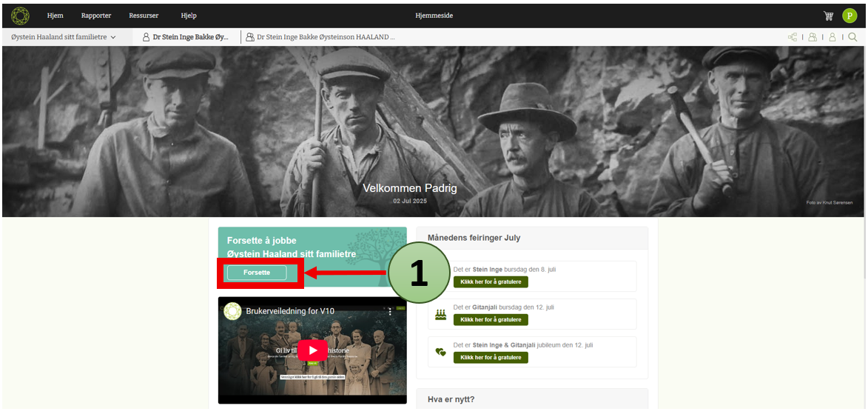Open the Hjelp menu
Viewport: 868px width, 420px height.
pos(189,16)
